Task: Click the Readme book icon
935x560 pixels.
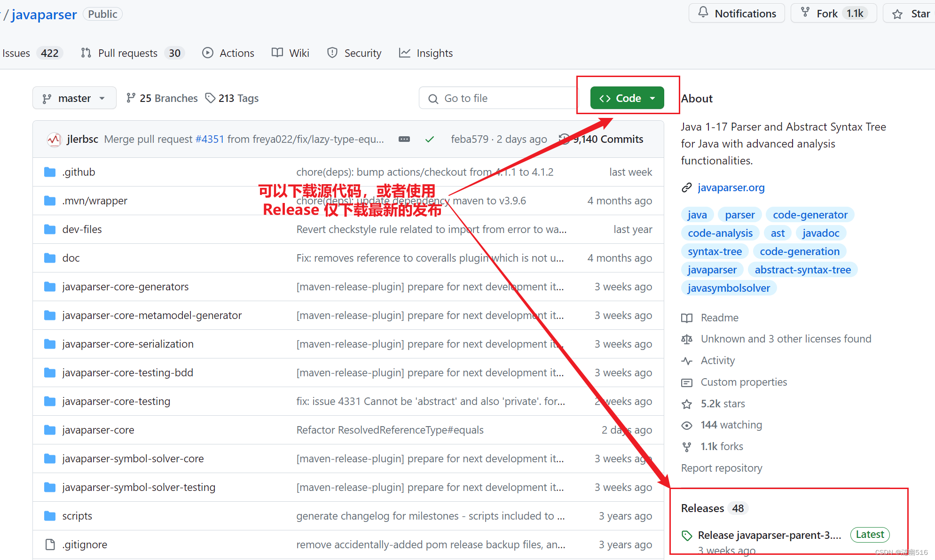Action: coord(687,318)
